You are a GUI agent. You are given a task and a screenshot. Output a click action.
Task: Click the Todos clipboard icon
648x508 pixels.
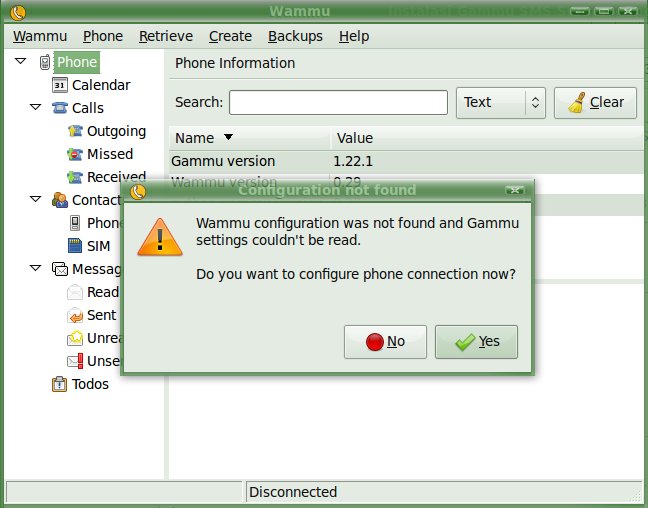(60, 384)
